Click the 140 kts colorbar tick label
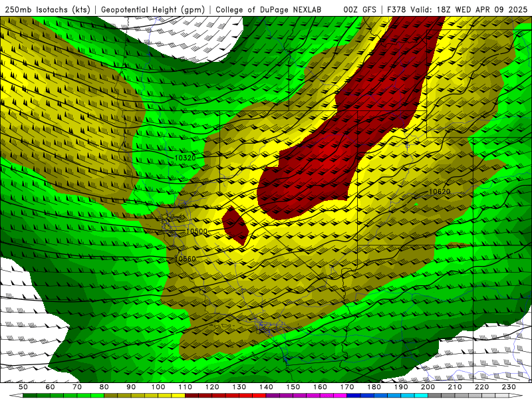532x399 pixels. (x=266, y=387)
